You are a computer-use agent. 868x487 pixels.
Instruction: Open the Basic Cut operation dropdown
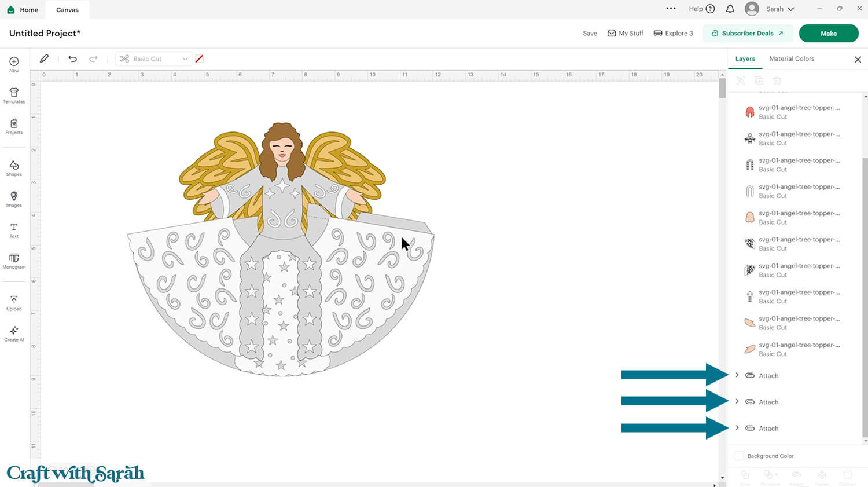tap(153, 58)
